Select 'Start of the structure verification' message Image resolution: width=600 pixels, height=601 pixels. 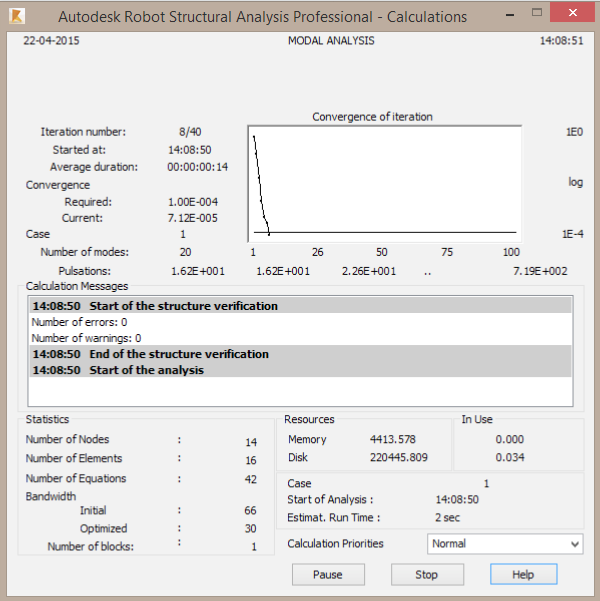point(301,306)
